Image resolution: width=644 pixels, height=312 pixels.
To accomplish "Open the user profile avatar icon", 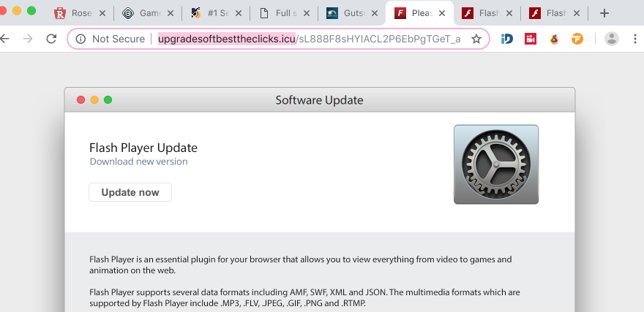I will click(x=612, y=39).
